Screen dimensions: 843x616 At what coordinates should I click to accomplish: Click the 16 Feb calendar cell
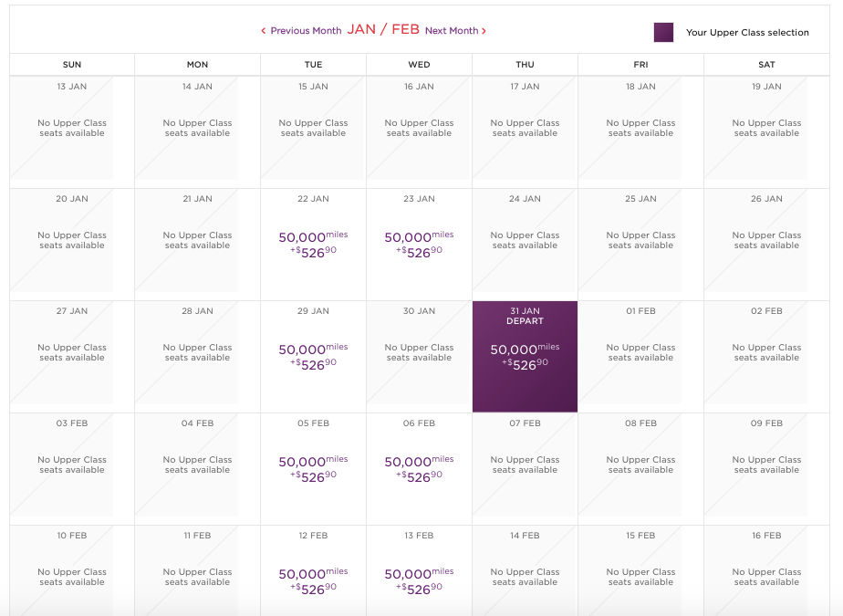pos(766,570)
